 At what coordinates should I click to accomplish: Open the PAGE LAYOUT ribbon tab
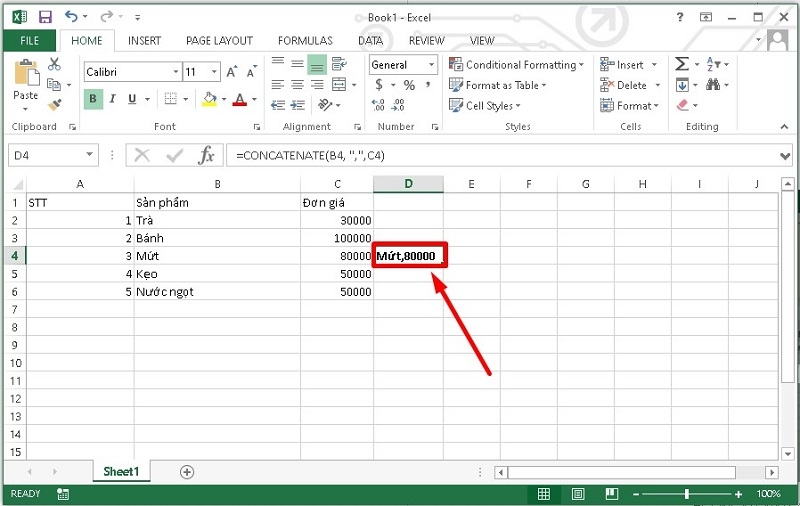point(219,41)
